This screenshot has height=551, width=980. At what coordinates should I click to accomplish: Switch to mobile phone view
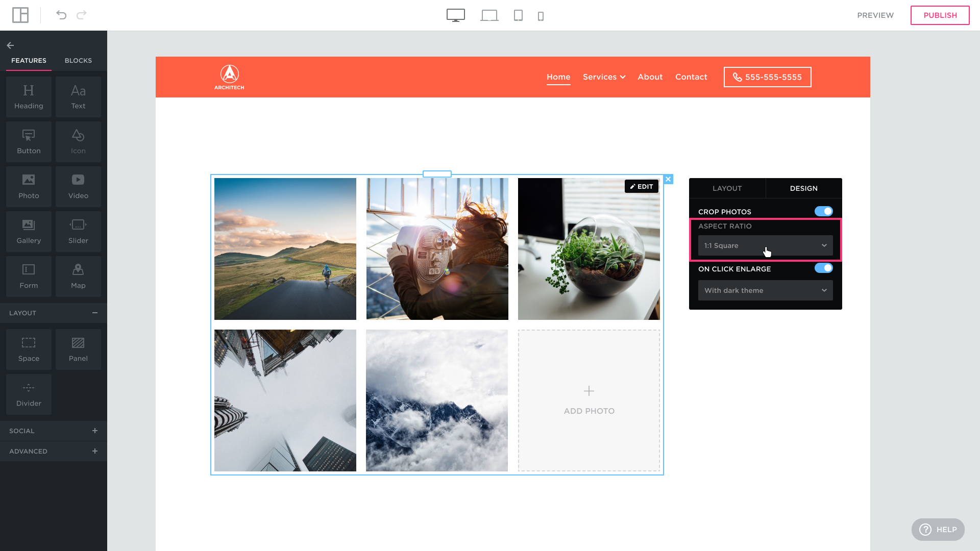click(541, 16)
